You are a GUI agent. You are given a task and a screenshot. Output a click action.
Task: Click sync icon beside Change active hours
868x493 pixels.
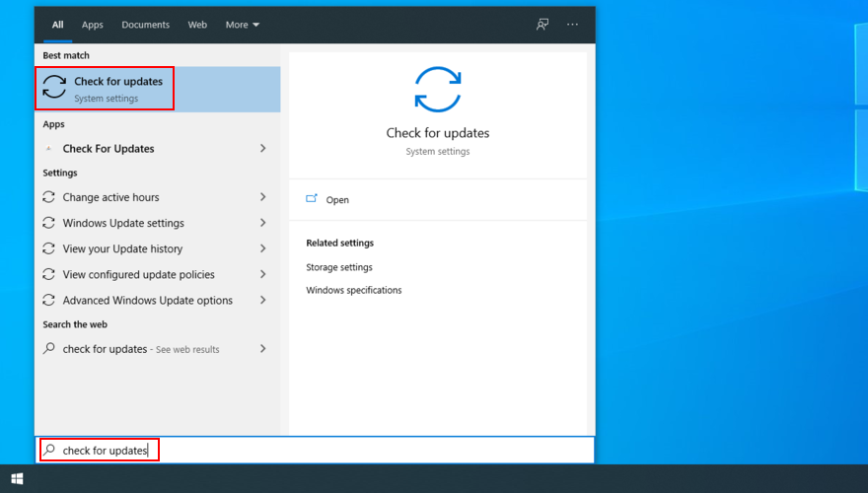pos(49,197)
